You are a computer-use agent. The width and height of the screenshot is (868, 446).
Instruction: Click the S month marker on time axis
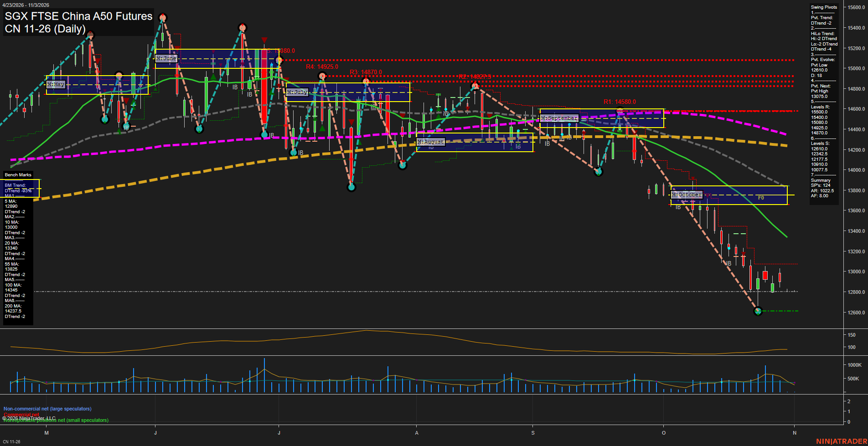click(x=533, y=433)
